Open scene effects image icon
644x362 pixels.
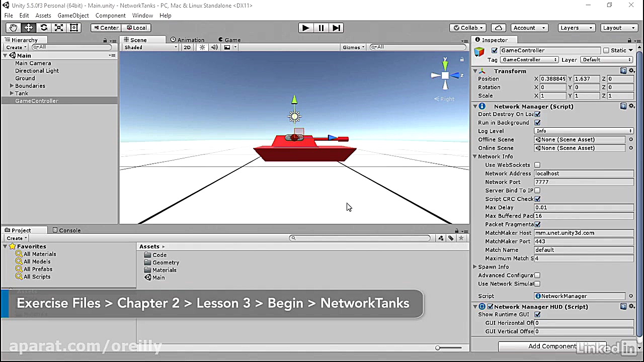227,47
